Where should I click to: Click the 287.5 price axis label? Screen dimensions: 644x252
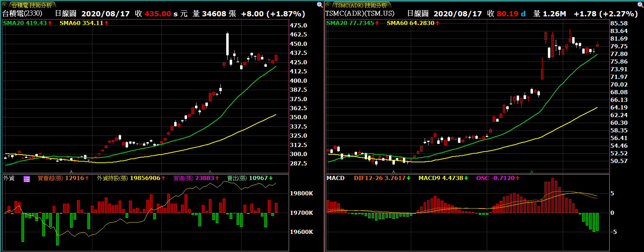pos(298,163)
